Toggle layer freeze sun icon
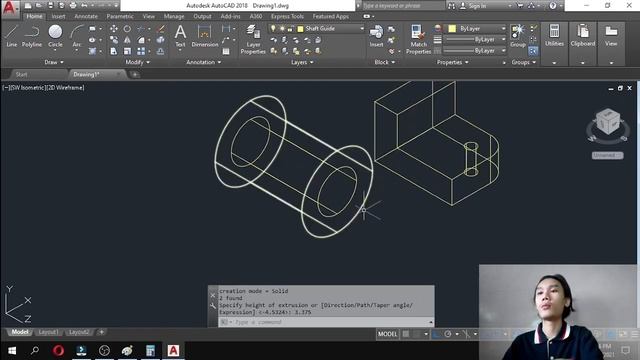 [x=282, y=29]
